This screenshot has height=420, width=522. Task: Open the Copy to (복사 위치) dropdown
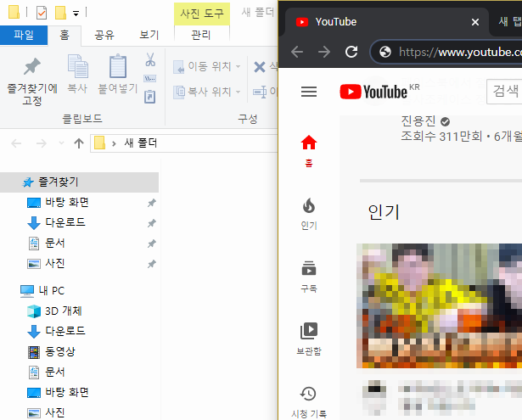point(206,91)
